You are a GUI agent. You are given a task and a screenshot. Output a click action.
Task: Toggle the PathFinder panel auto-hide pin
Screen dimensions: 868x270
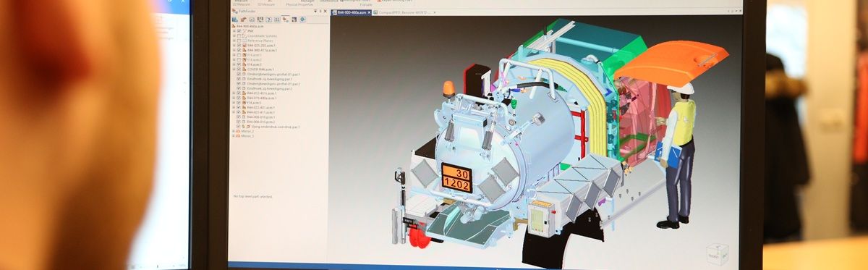tap(320, 12)
